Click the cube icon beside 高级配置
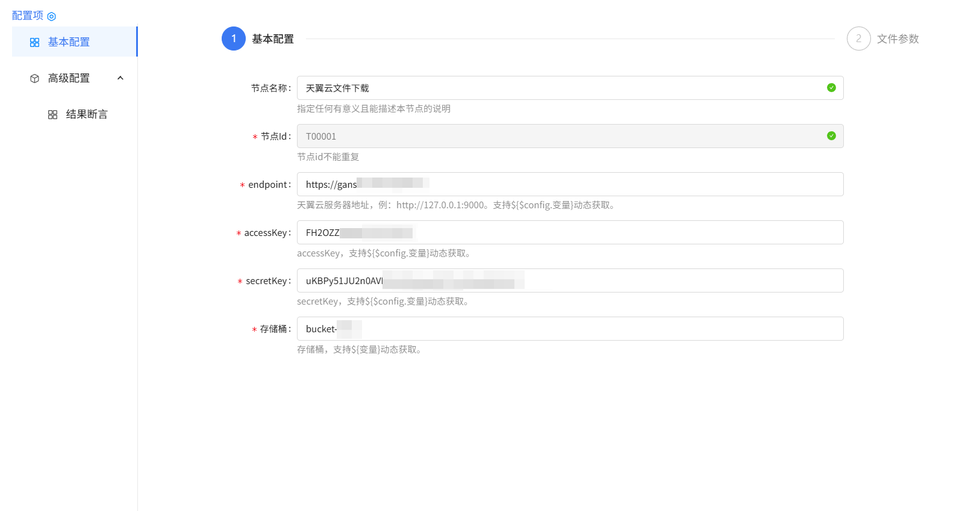Image resolution: width=980 pixels, height=511 pixels. click(x=35, y=78)
